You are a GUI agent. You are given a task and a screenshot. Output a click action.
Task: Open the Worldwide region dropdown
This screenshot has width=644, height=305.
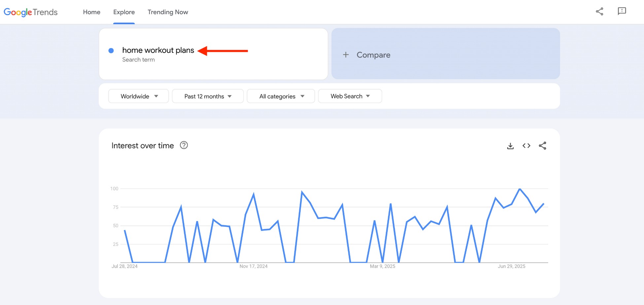(x=138, y=96)
